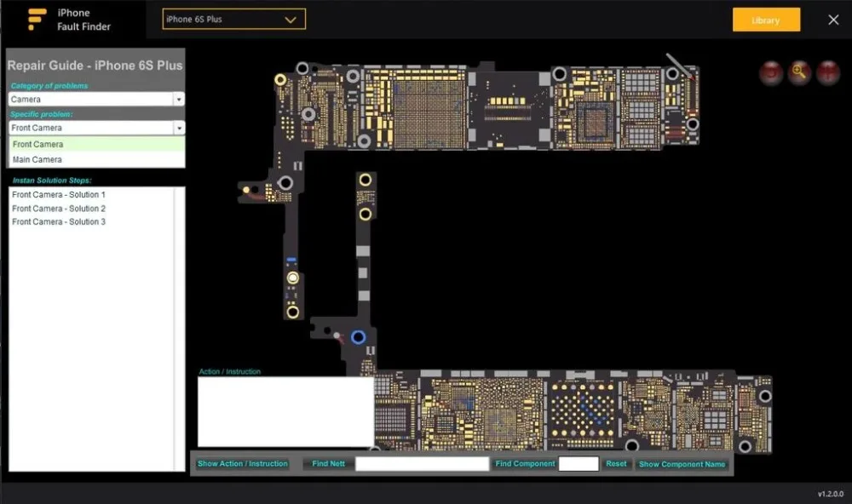The image size is (852, 504).
Task: Click the Reset button
Action: point(616,464)
